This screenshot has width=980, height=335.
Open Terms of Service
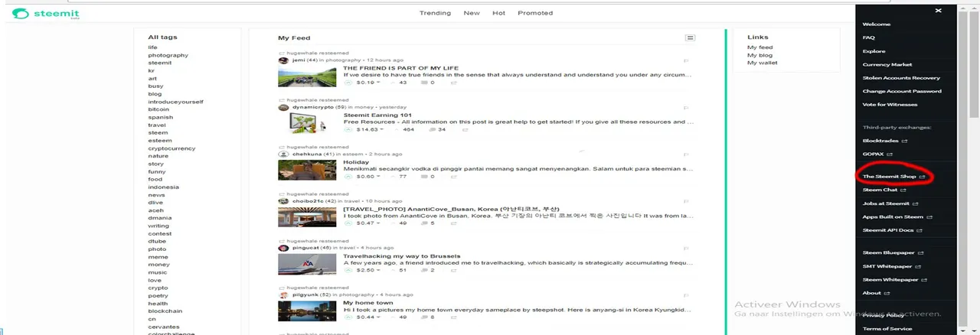887,329
